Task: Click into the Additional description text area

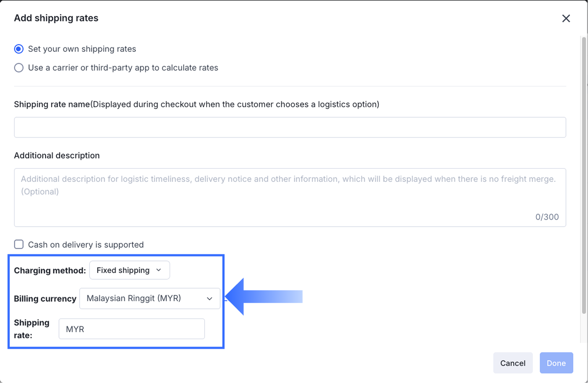Action: click(x=290, y=198)
